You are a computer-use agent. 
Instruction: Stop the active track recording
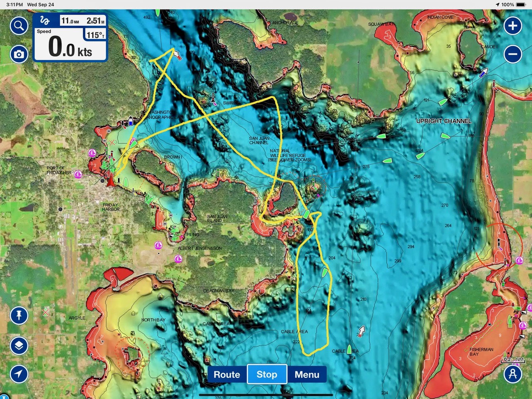point(266,374)
